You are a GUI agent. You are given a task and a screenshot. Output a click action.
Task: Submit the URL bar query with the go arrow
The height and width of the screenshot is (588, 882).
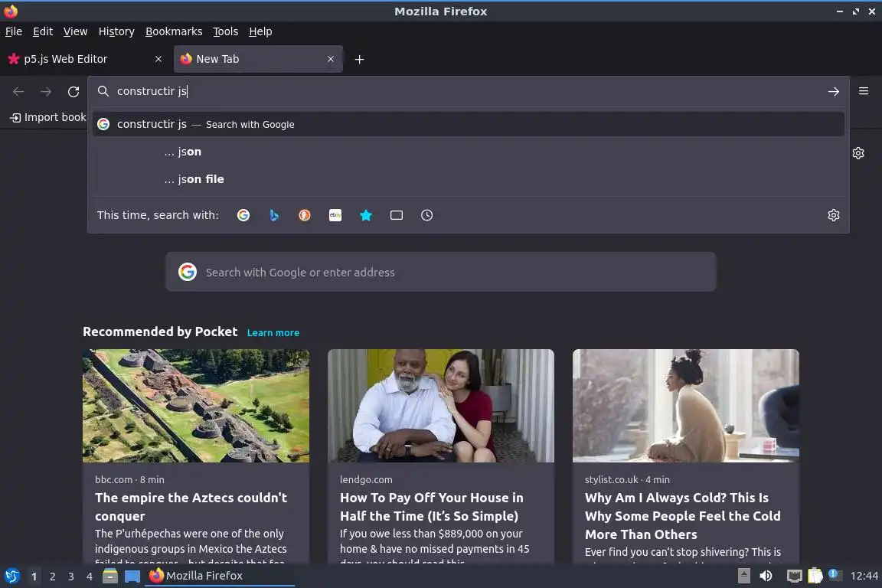834,91
